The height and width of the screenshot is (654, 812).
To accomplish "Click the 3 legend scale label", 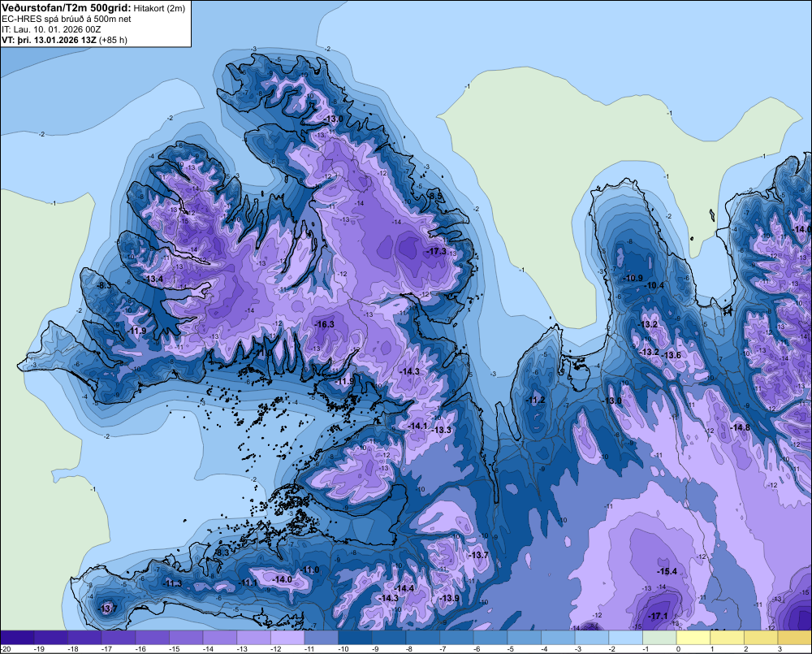I will [x=780, y=649].
